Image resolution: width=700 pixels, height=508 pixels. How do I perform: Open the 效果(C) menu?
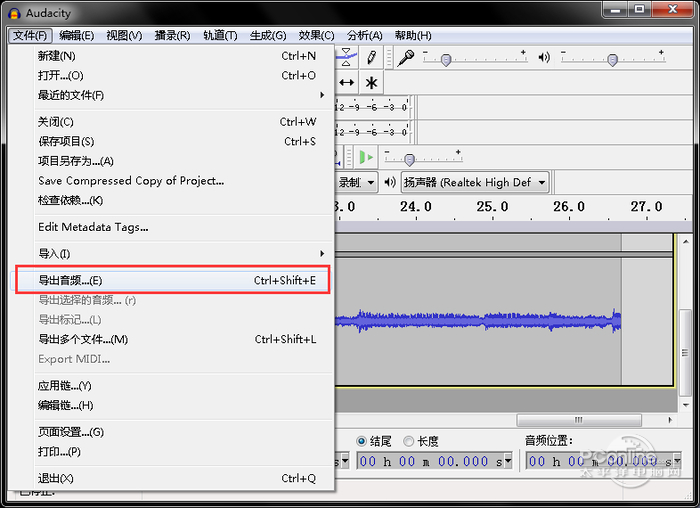316,35
